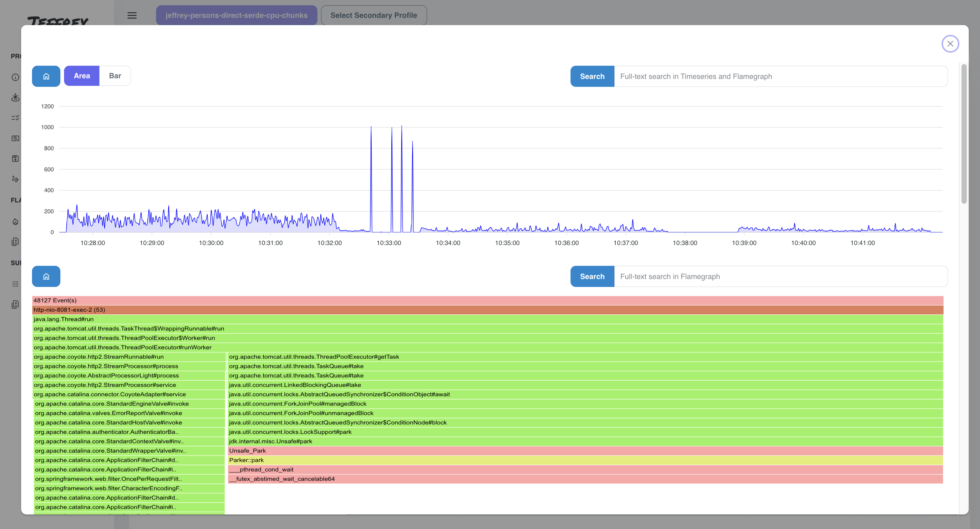The image size is (980, 529).
Task: Select the java.lang.Thread#run frame
Action: tap(488, 319)
